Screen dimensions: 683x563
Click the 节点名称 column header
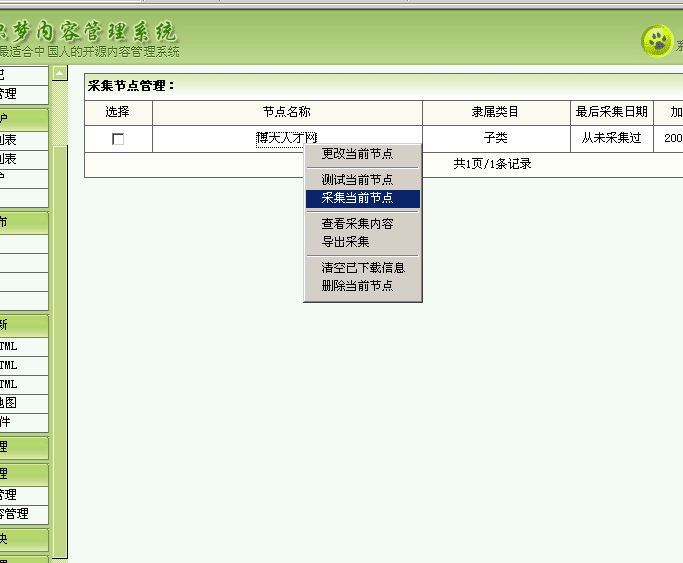[x=286, y=112]
